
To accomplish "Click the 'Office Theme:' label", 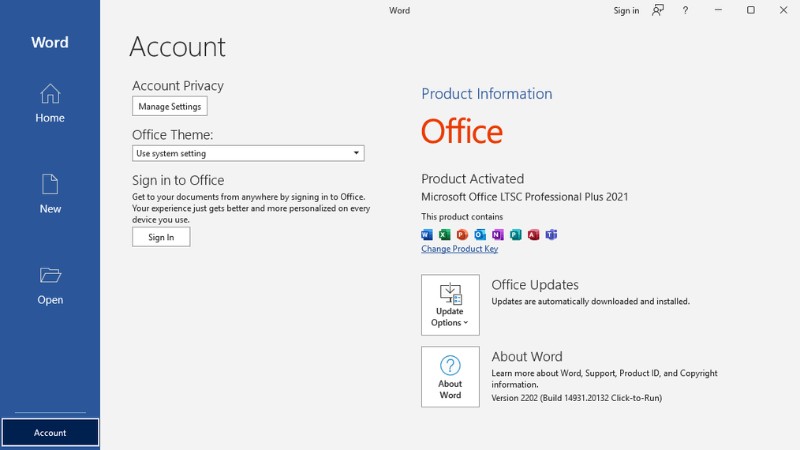I will 172,135.
